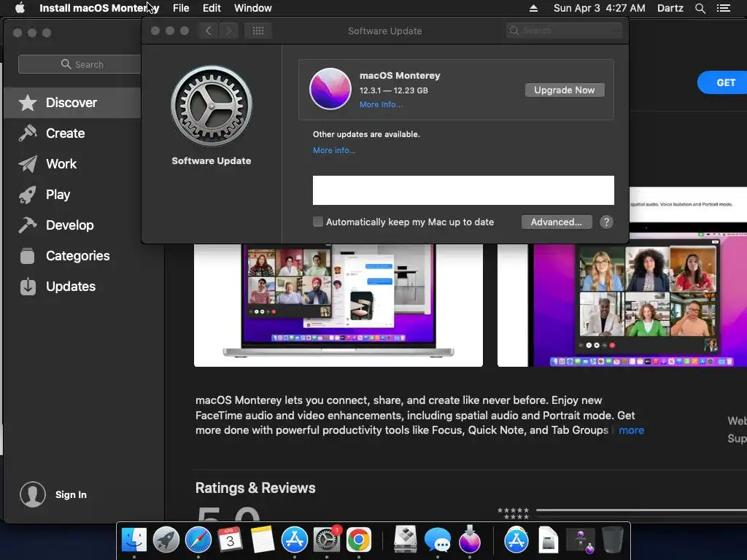Click Other updates are available text
This screenshot has width=747, height=560.
(x=366, y=134)
